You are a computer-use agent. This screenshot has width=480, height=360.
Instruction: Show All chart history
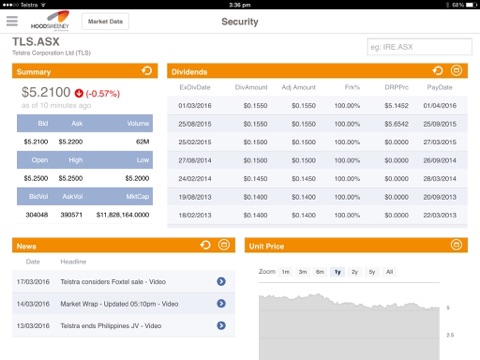coord(389,272)
